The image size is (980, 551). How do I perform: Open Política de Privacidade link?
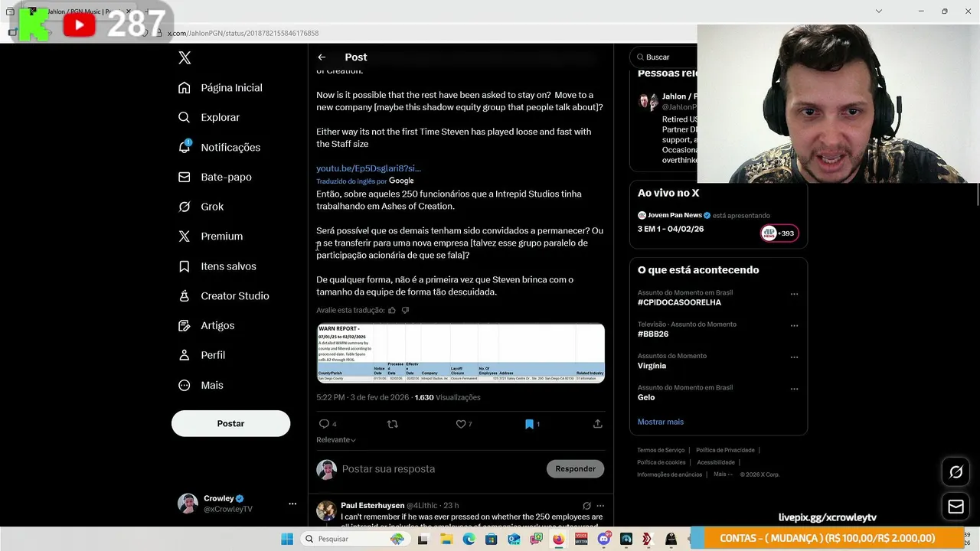click(725, 450)
